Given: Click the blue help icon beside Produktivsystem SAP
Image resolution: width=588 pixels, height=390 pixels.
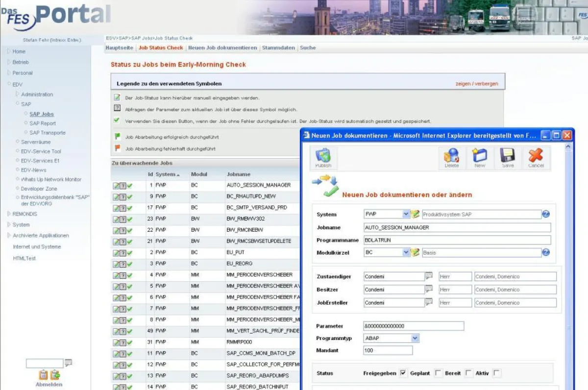Looking at the screenshot, I should click(x=546, y=214).
